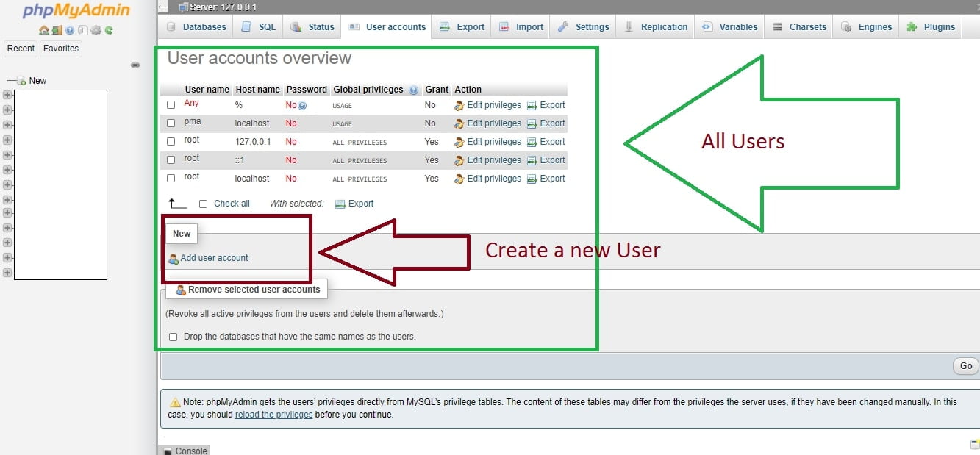Open navigation panel settings gear icon
The image size is (980, 455).
96,31
